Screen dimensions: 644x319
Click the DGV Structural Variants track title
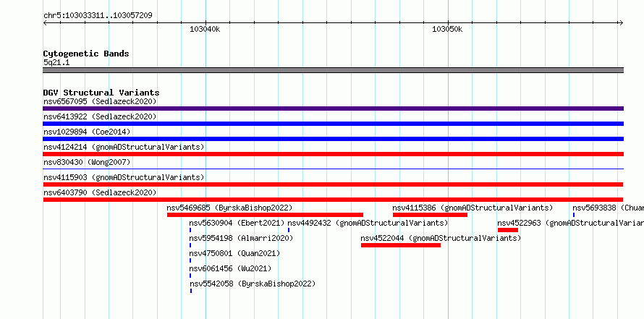coord(101,93)
